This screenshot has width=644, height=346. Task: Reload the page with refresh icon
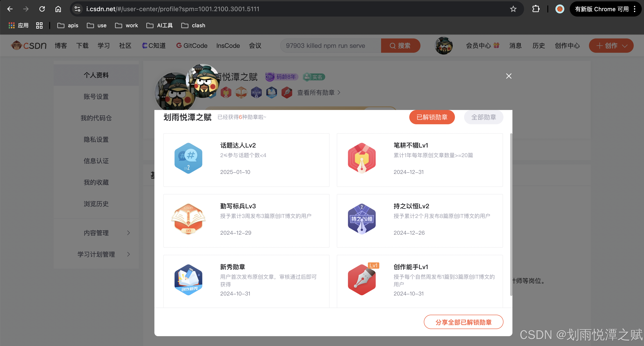pyautogui.click(x=42, y=9)
